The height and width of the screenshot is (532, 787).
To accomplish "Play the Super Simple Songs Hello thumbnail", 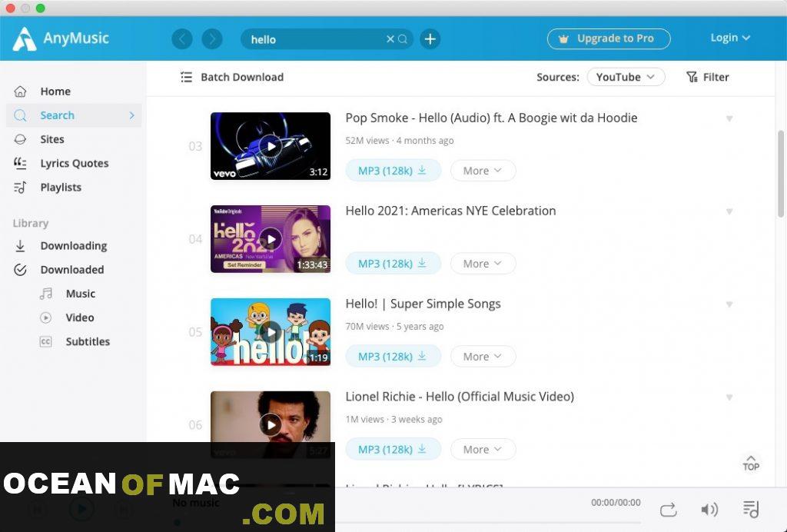I will (x=271, y=332).
